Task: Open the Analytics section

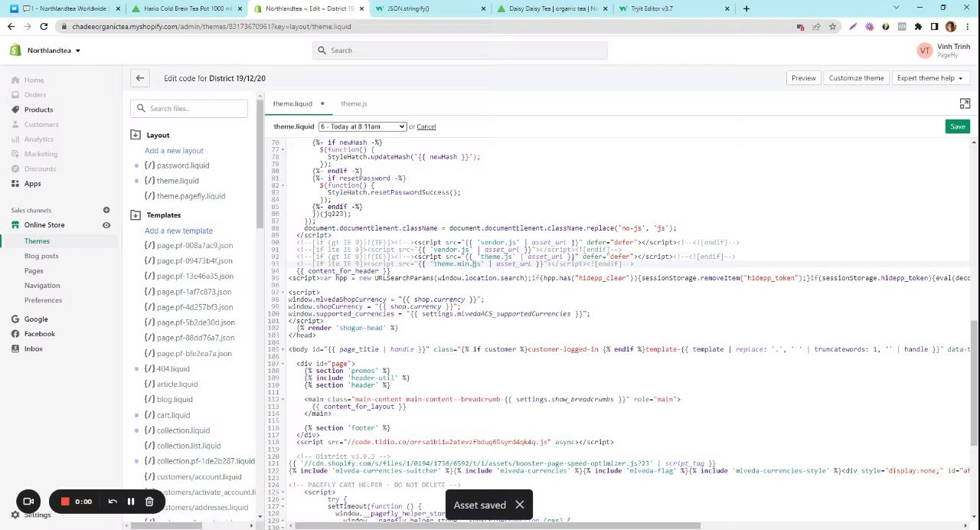Action: click(x=38, y=139)
